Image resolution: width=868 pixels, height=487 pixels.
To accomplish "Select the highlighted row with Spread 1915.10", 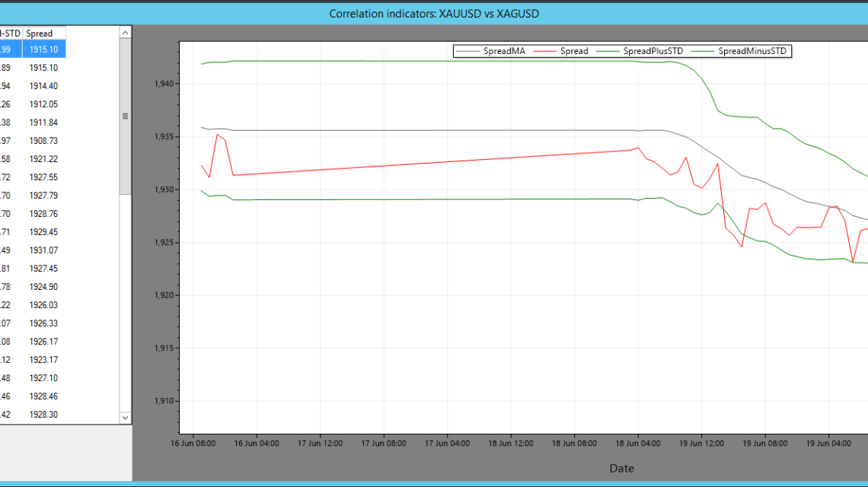I will click(43, 49).
